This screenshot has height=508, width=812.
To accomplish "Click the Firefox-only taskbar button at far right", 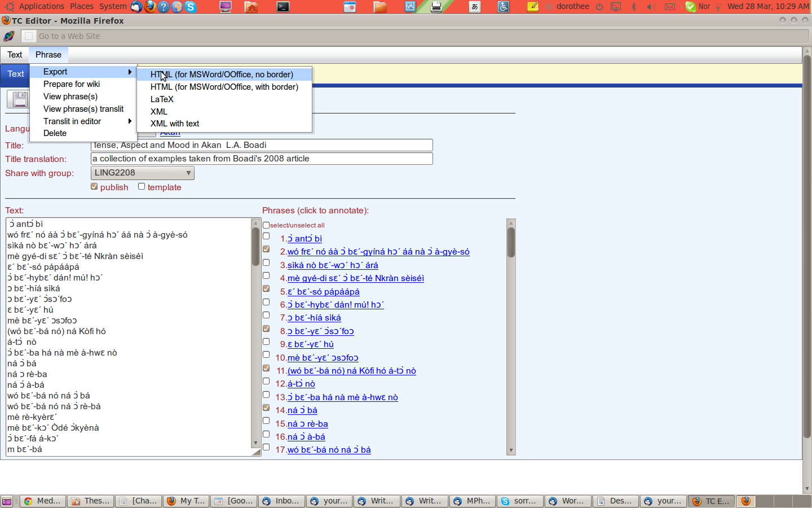I will [x=746, y=501].
